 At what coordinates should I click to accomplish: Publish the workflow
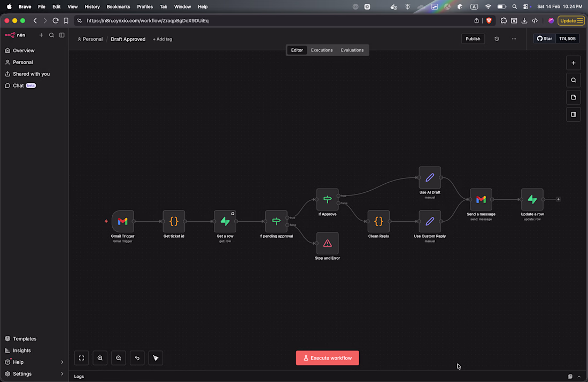click(x=473, y=39)
